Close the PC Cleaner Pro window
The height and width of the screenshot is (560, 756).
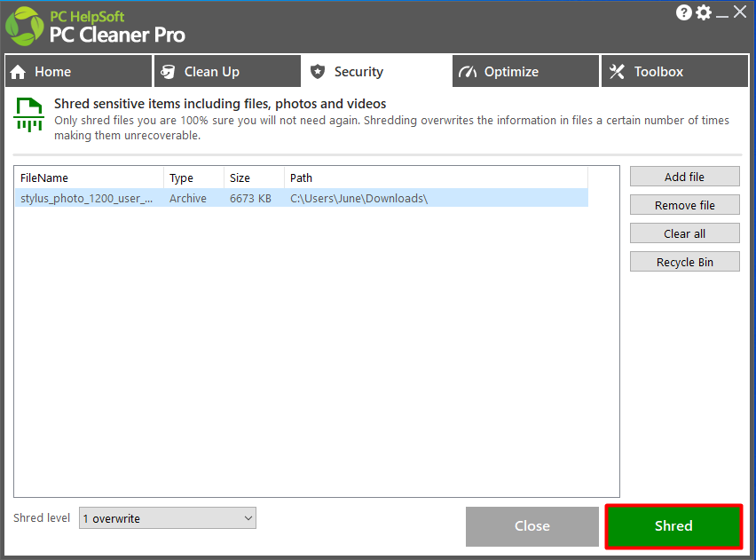pos(740,12)
